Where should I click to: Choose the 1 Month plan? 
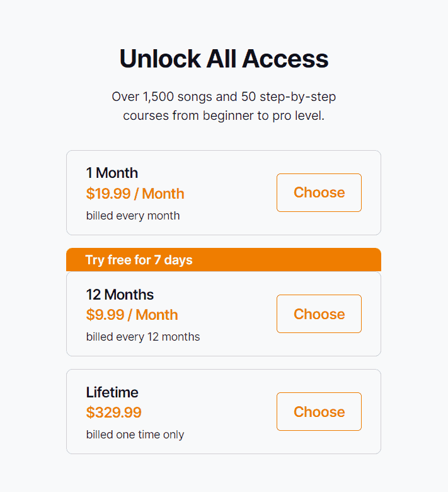pyautogui.click(x=319, y=192)
